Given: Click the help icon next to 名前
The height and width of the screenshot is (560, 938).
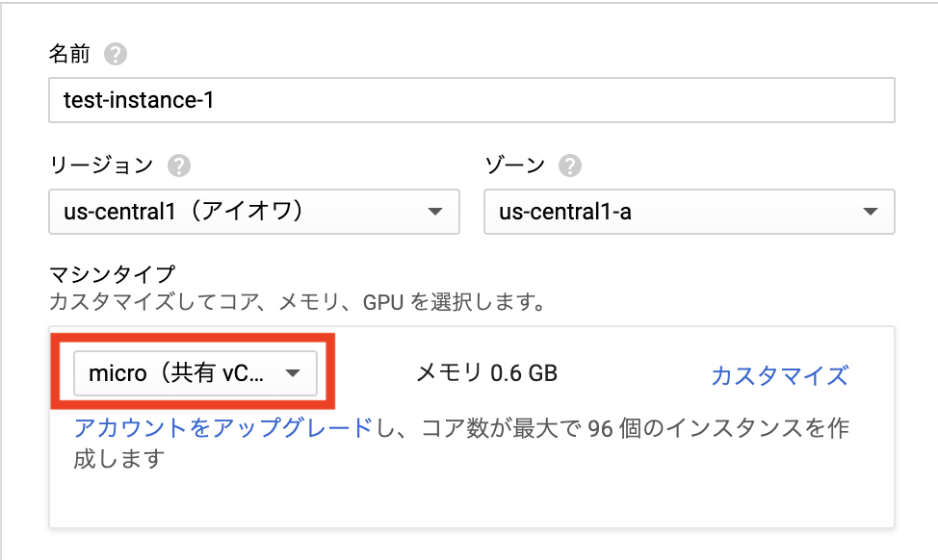Looking at the screenshot, I should pos(117,55).
